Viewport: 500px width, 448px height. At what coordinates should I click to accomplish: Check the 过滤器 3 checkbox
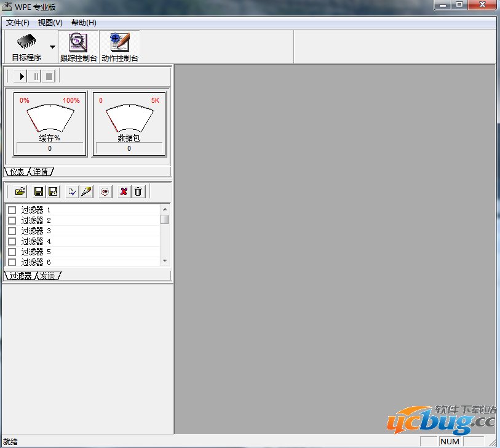tap(12, 231)
